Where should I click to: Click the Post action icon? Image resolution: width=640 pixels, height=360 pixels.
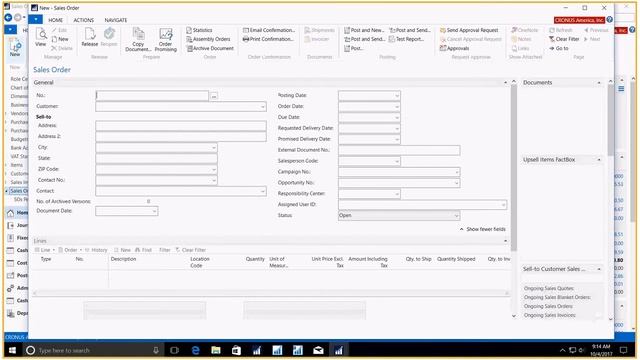[x=353, y=48]
